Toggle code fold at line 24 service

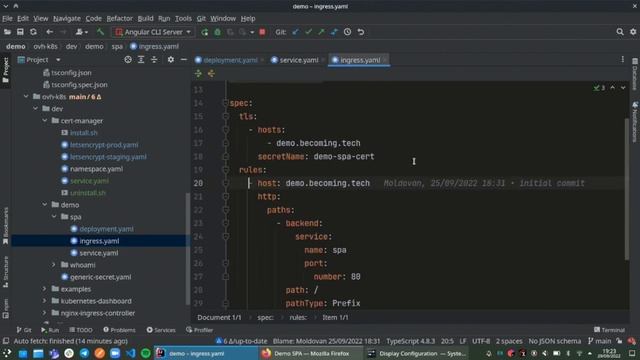point(225,237)
